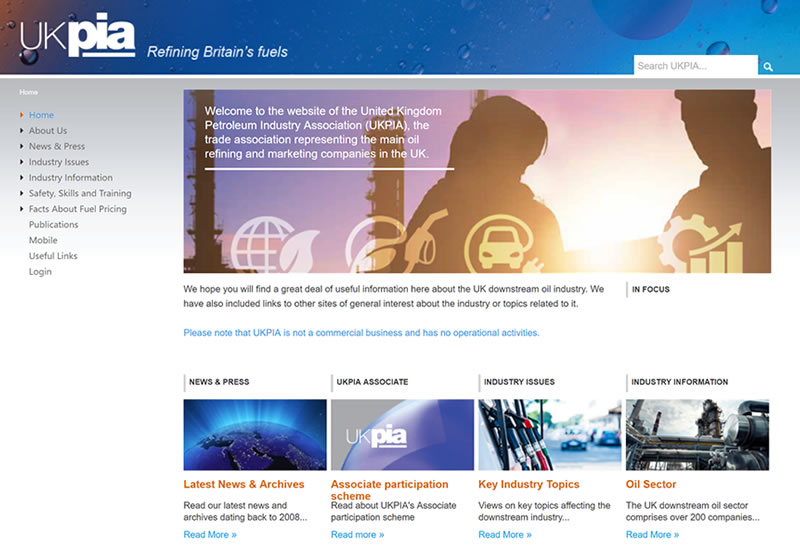The height and width of the screenshot is (550, 800).
Task: Click the INDUSTRY ISSUES section heading
Action: click(x=519, y=382)
